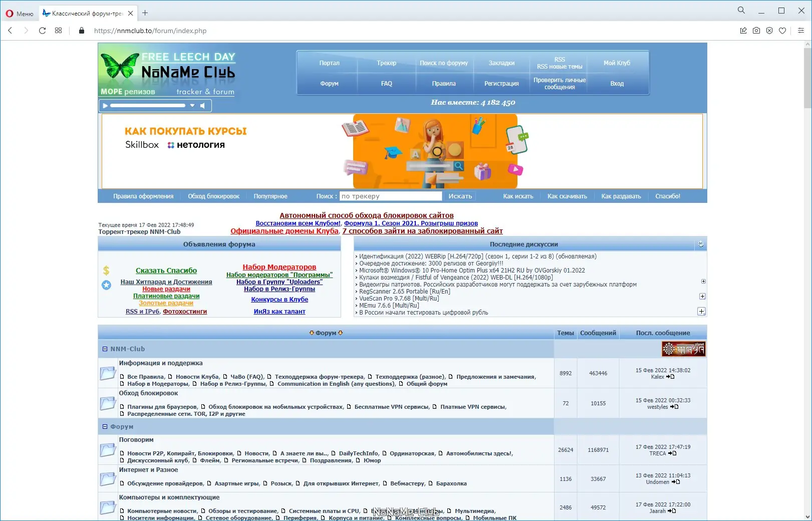Open the Правила menu item

tap(444, 84)
